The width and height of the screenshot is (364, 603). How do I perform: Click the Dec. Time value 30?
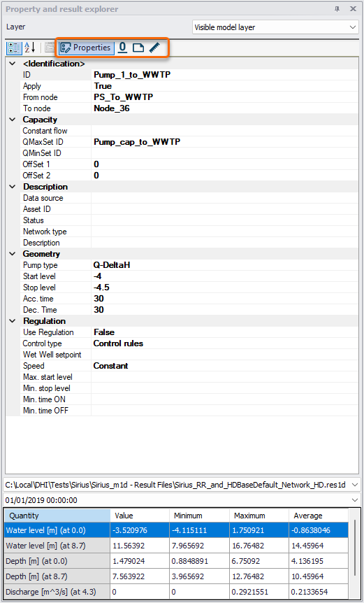[99, 310]
